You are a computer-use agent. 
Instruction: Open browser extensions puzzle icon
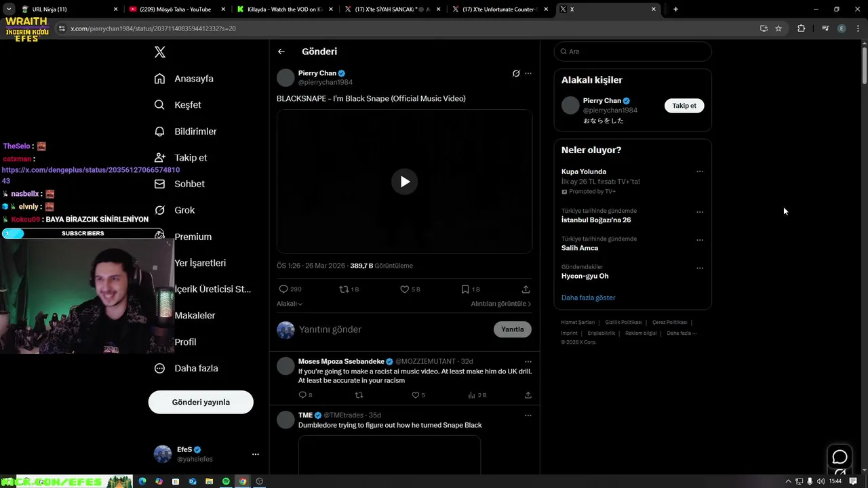click(x=801, y=28)
